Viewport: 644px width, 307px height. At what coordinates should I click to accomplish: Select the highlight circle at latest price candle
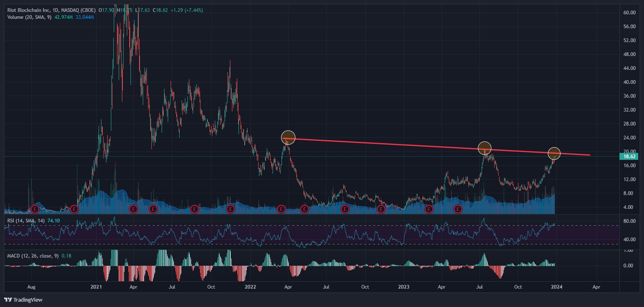(x=554, y=153)
